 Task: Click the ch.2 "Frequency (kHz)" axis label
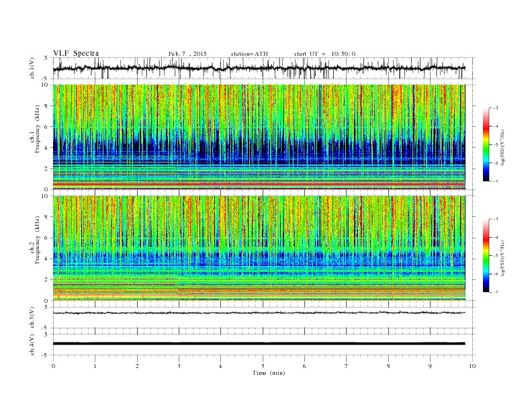point(38,240)
